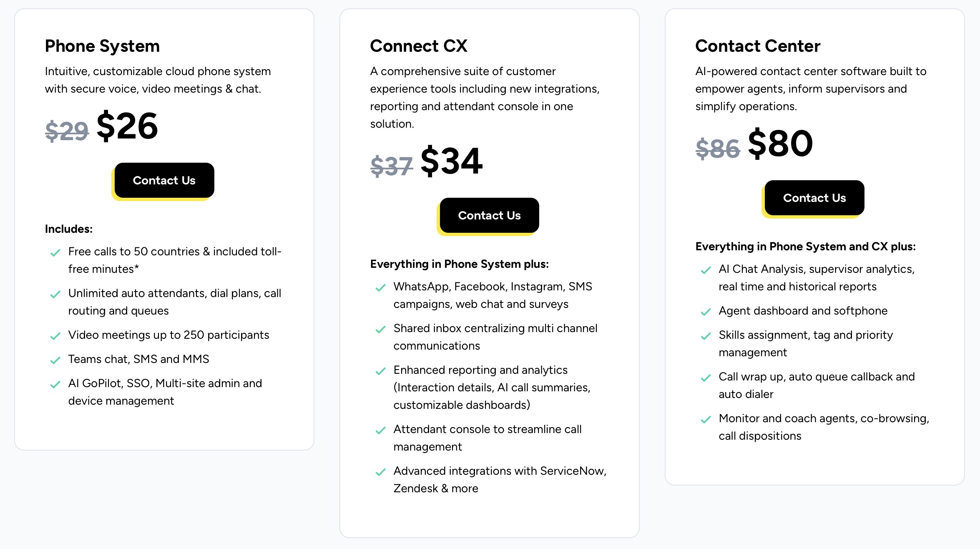
Task: Click checkmark next to Attendant console feature
Action: [x=380, y=430]
